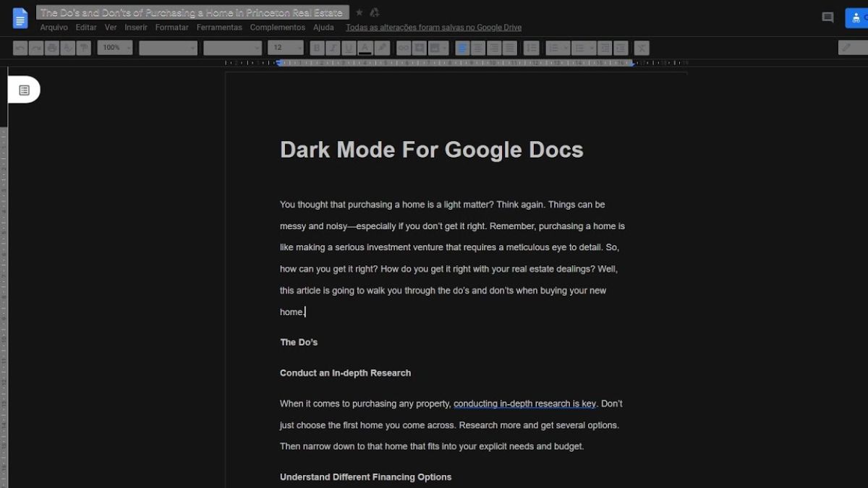Open the text color picker
868x488 pixels.
pyautogui.click(x=365, y=48)
